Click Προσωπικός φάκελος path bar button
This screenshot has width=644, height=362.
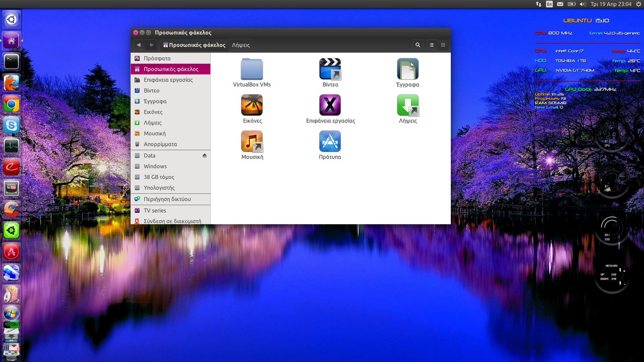click(x=194, y=45)
